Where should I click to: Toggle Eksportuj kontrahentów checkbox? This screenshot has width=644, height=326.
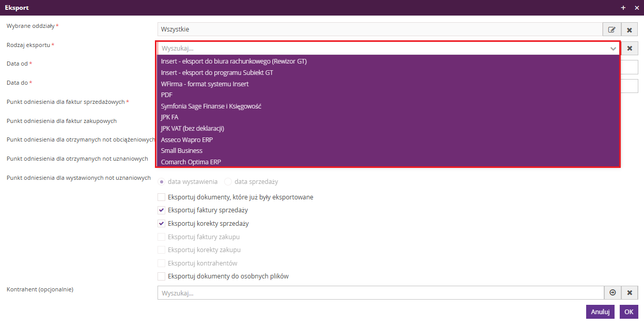coord(162,263)
